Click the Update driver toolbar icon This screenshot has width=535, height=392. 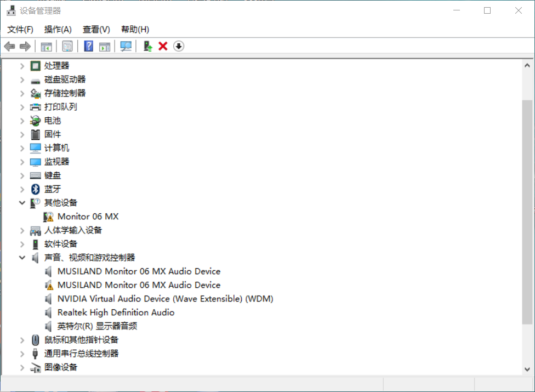point(147,46)
